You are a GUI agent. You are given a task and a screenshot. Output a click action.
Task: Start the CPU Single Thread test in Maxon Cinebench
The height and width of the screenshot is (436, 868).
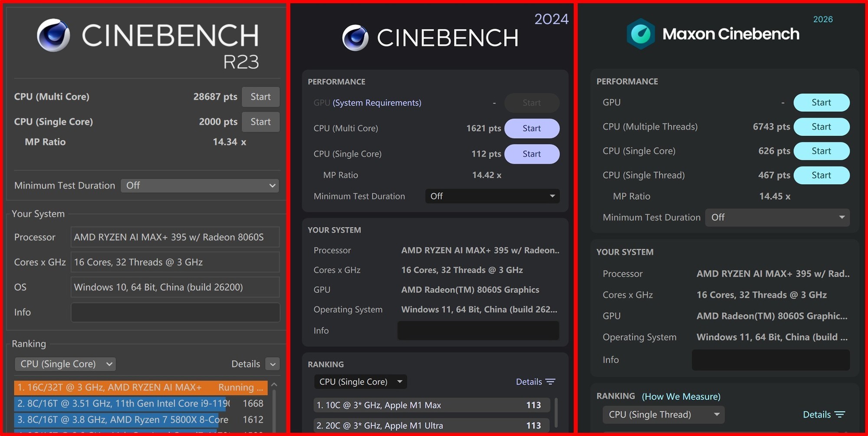822,175
